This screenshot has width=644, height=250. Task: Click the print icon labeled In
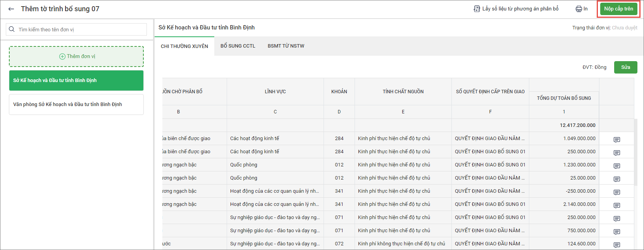click(581, 9)
